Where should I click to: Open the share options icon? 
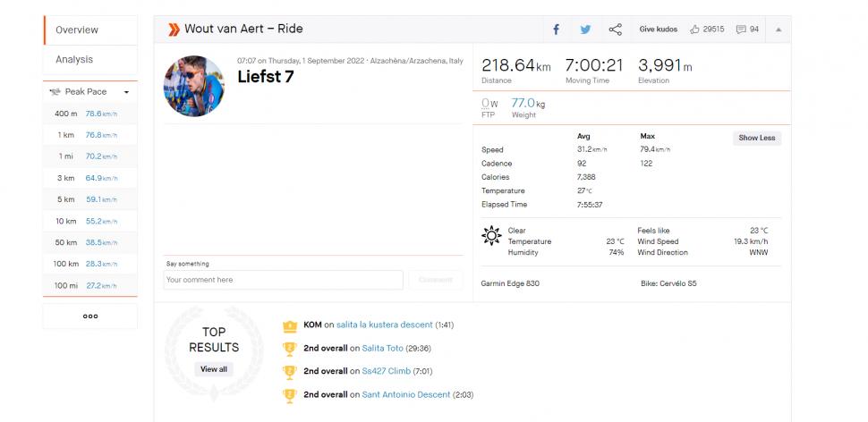[x=615, y=30]
